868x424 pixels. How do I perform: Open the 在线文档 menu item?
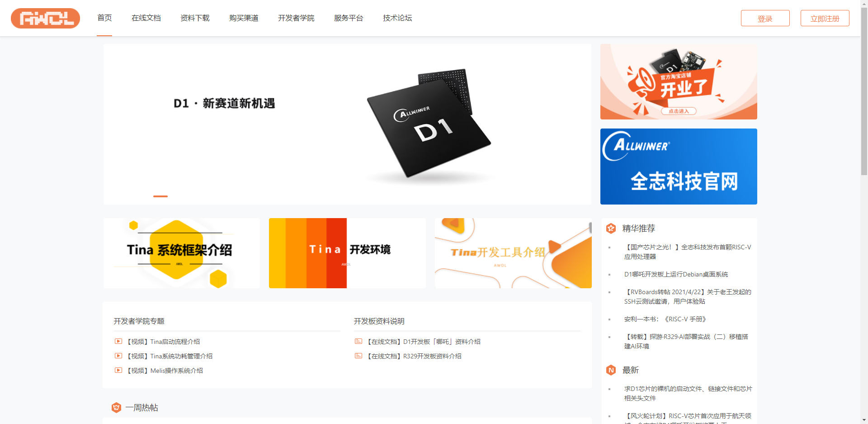pos(146,18)
